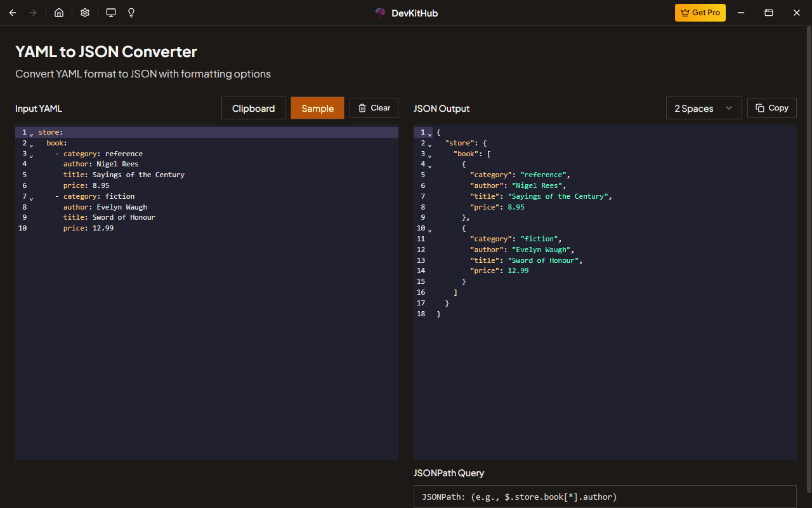Viewport: 812px width, 508px height.
Task: Focus the JSONPath query input field
Action: (x=605, y=497)
